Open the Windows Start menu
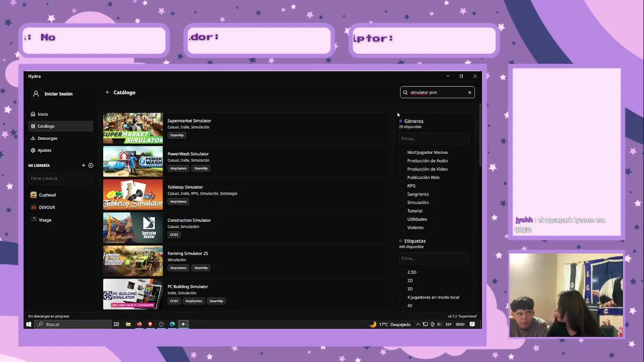 click(x=29, y=324)
